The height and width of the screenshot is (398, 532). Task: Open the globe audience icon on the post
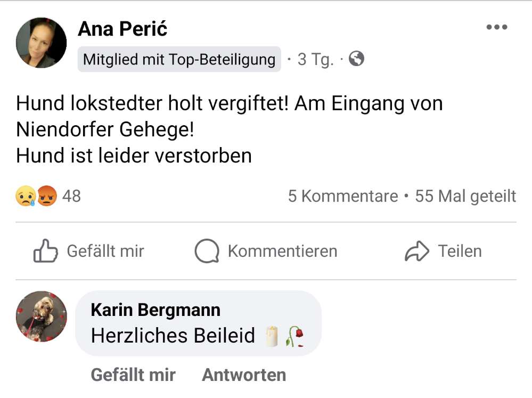[x=357, y=60]
